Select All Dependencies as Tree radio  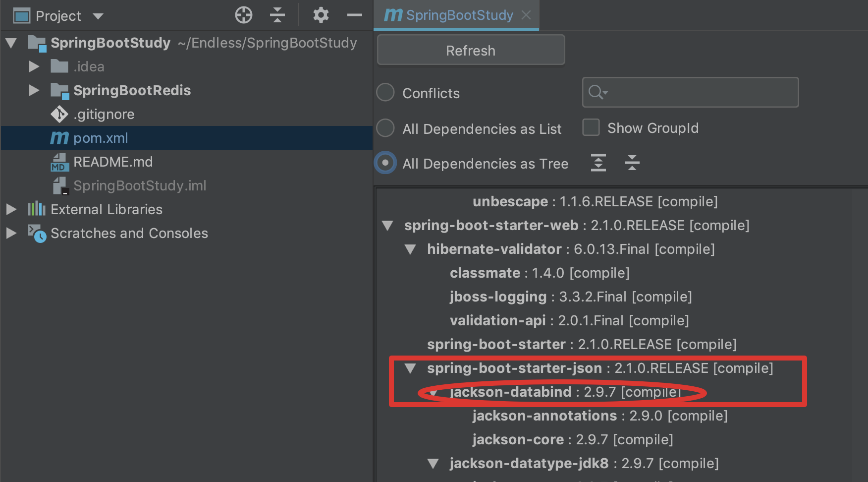tap(385, 163)
